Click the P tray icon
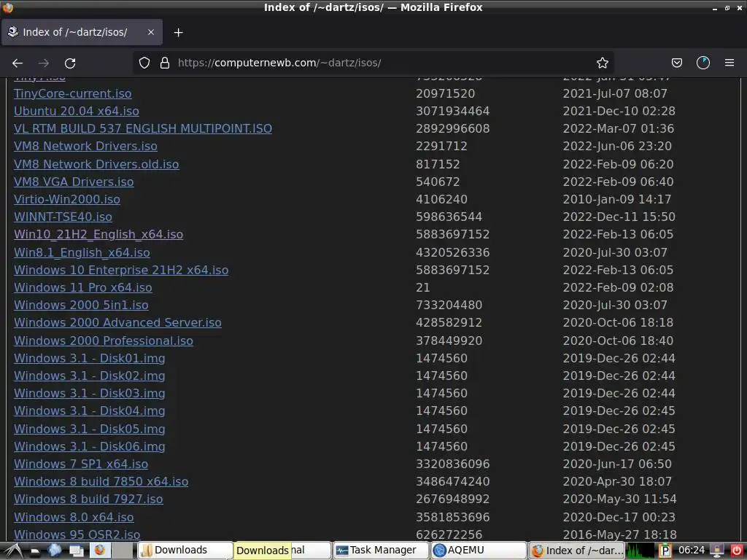The width and height of the screenshot is (747, 560). [665, 551]
